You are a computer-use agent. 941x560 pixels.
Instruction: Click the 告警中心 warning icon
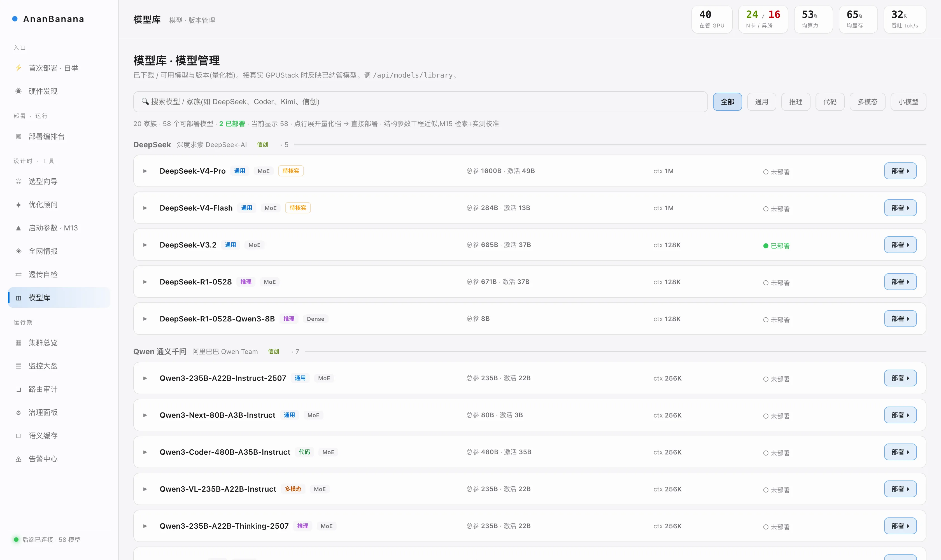[18, 459]
